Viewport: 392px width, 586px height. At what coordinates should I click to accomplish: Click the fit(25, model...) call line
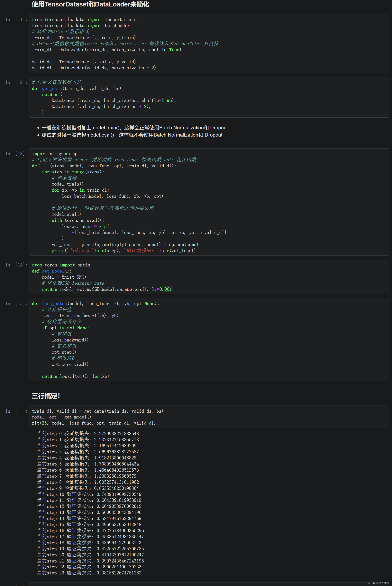coord(94,423)
